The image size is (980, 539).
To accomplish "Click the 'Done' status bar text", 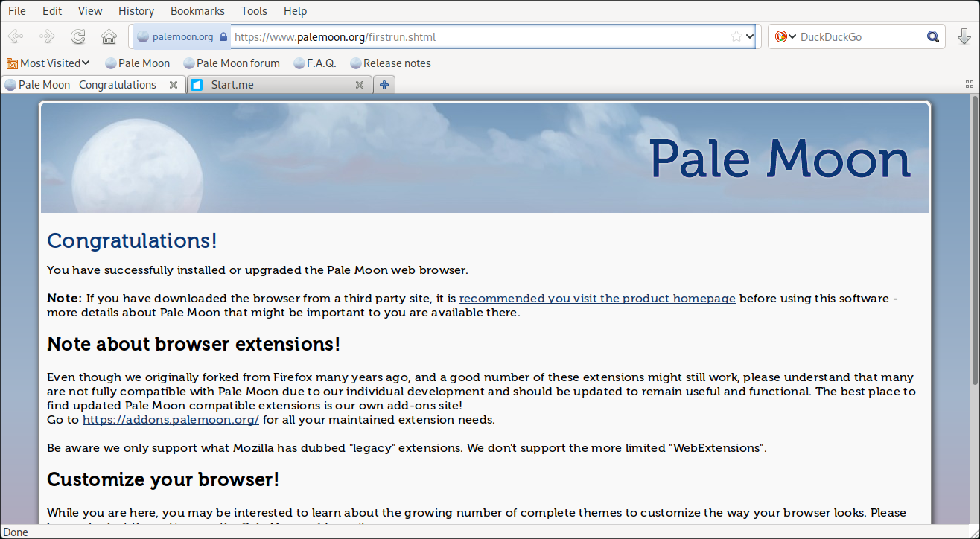I will [16, 532].
